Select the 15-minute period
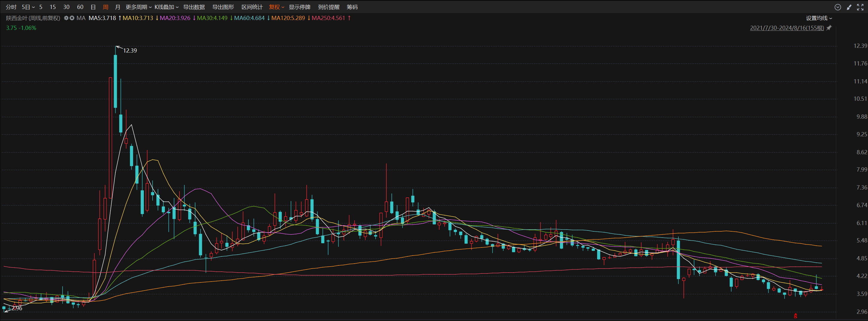Image resolution: width=868 pixels, height=321 pixels. click(x=53, y=7)
